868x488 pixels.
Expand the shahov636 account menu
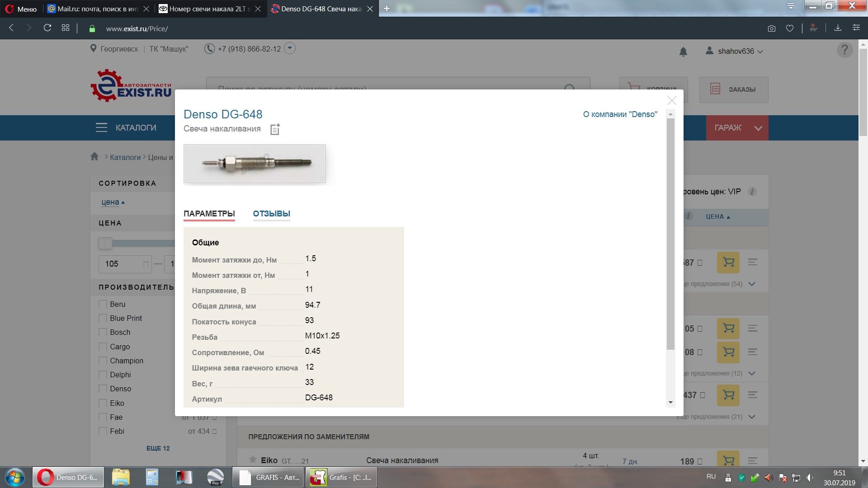(x=735, y=51)
